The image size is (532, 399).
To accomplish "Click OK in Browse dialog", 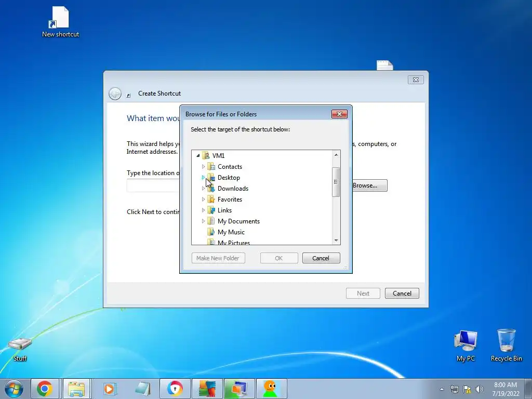I will click(x=279, y=258).
